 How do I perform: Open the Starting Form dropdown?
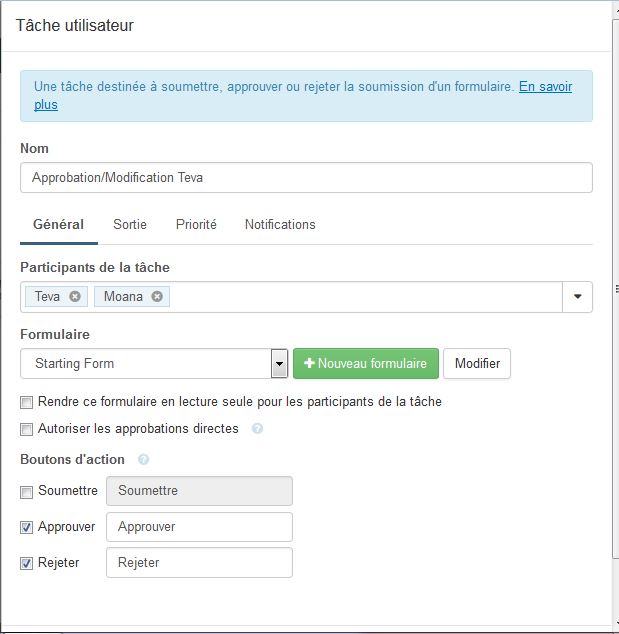(280, 364)
